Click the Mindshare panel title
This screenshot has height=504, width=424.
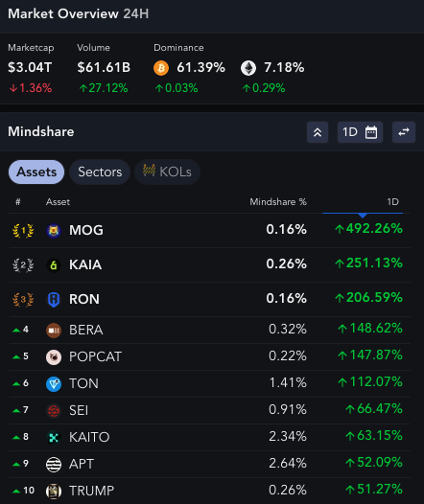(x=41, y=132)
